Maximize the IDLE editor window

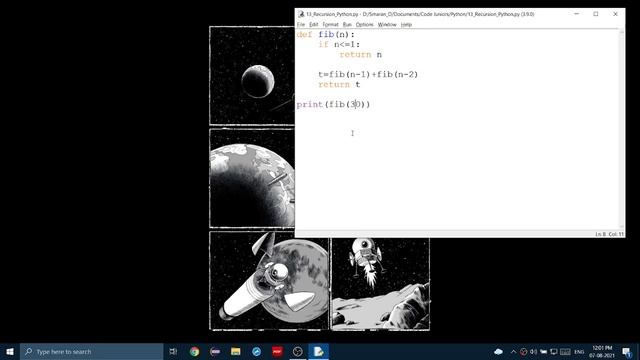(x=596, y=14)
